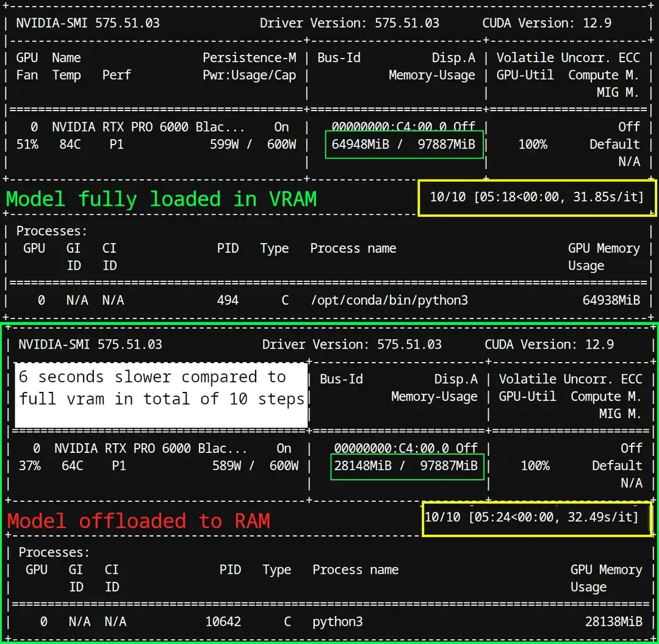The image size is (659, 644).
Task: Click "Processes:" label in the top panel
Action: (52, 231)
